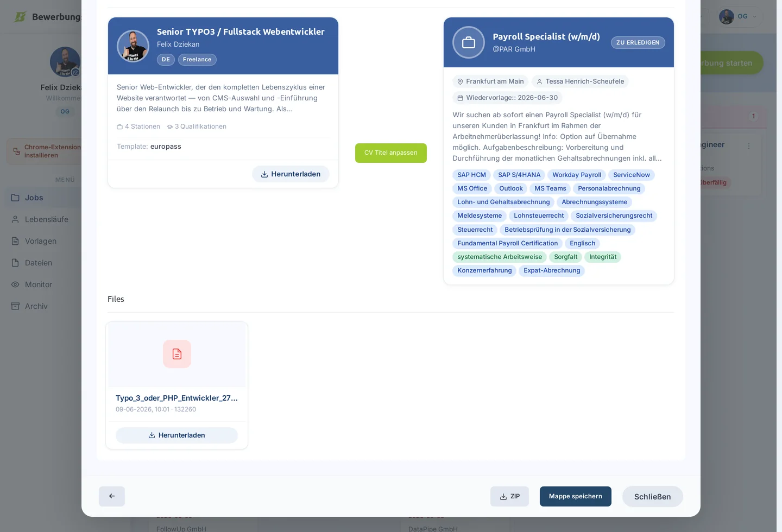Open Lebensläufe in the background sidebar

pos(43,219)
